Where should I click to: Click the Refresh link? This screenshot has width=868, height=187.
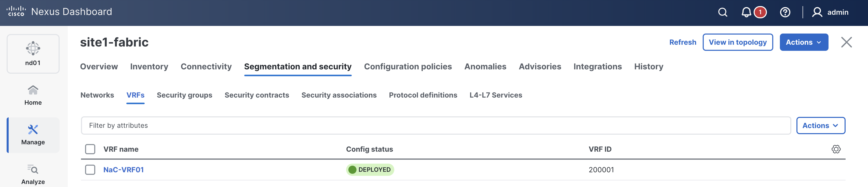pos(682,42)
